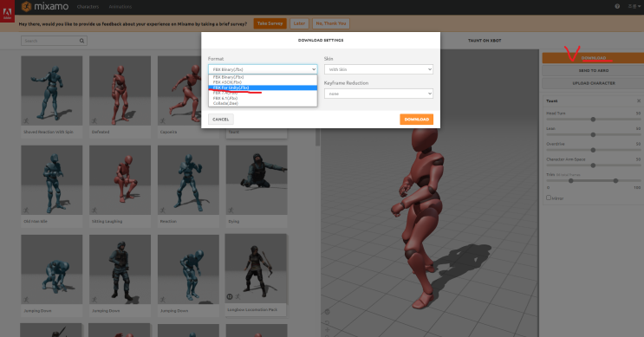This screenshot has width=644, height=337.
Task: Choose Collada(.dae) format option
Action: tap(263, 103)
